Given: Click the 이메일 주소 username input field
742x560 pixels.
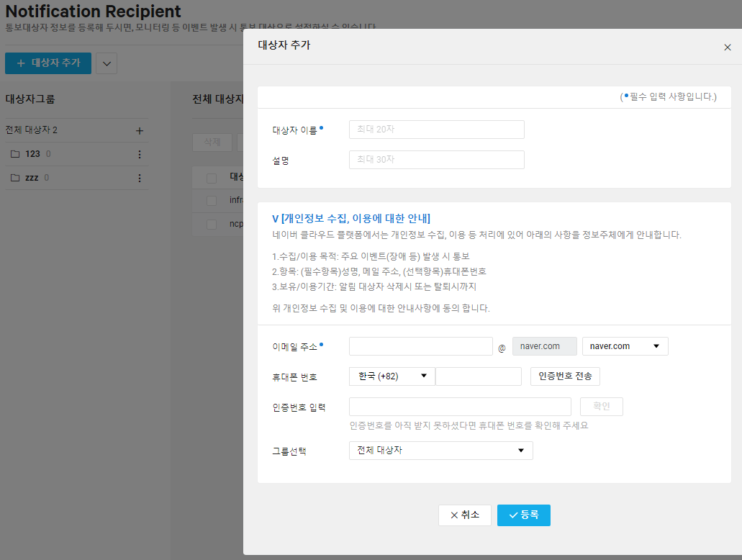Looking at the screenshot, I should pyautogui.click(x=421, y=346).
